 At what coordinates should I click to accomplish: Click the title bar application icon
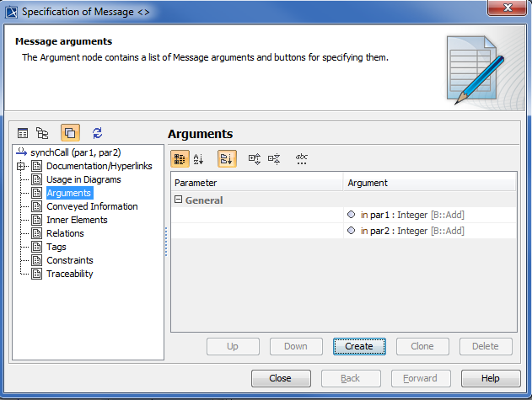(11, 12)
